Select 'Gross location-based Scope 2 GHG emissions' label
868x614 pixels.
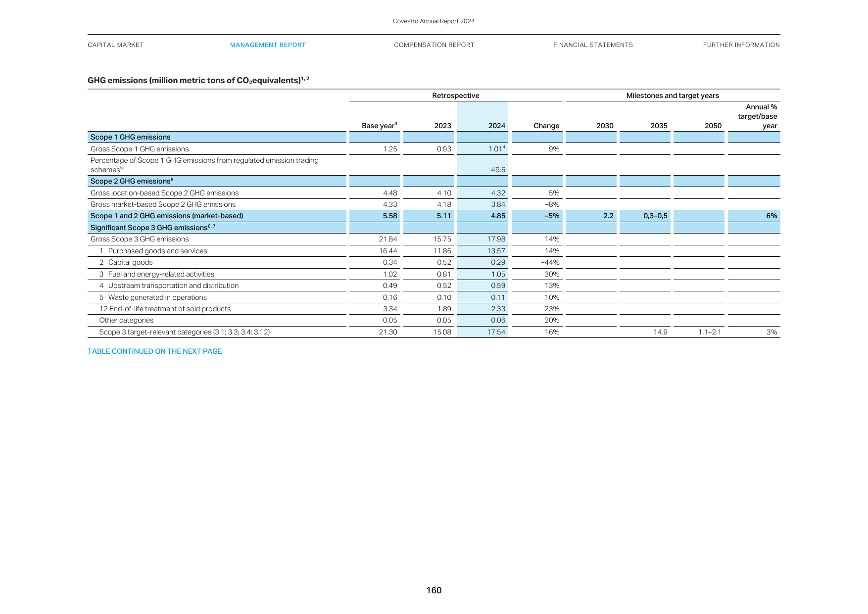pos(164,193)
